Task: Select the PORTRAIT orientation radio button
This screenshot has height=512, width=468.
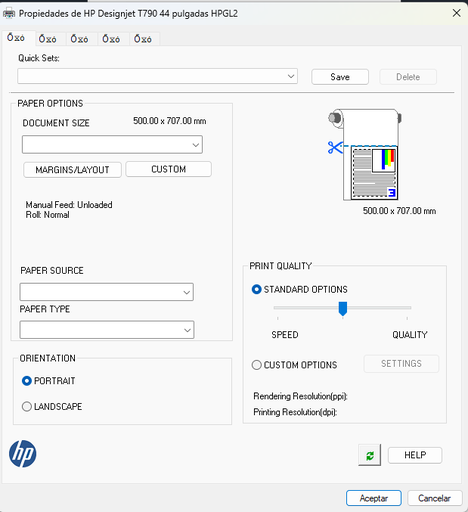Action: point(27,381)
